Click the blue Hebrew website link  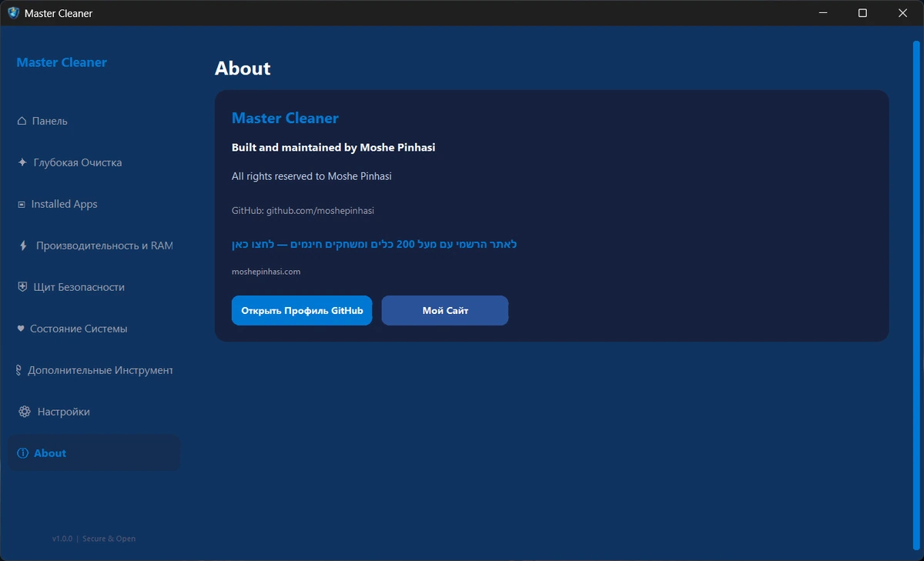[x=374, y=244]
